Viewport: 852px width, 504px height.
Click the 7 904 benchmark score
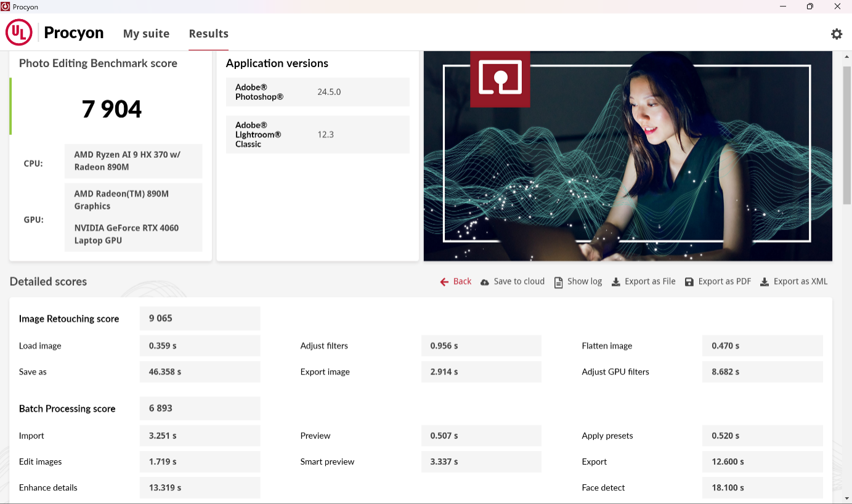coord(112,110)
